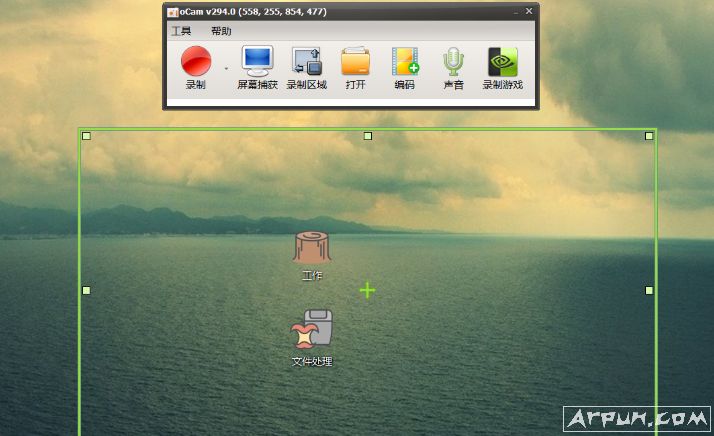Open the output folder with 打开

click(355, 67)
